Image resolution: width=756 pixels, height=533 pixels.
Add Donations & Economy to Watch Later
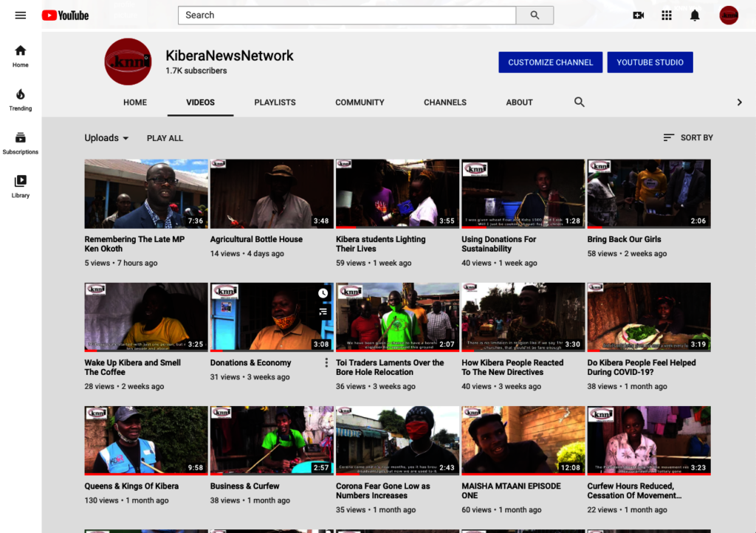coord(323,293)
